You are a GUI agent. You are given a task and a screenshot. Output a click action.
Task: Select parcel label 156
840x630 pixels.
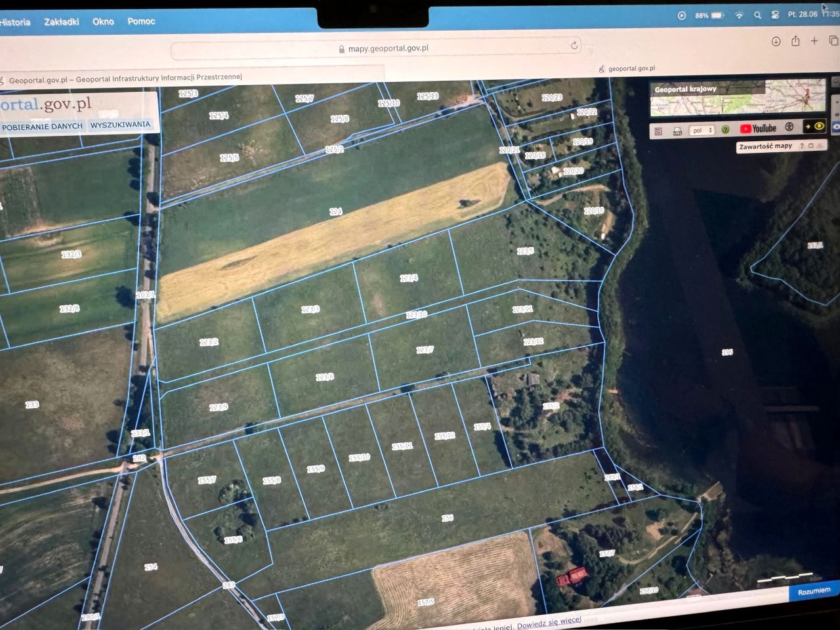coord(447,518)
